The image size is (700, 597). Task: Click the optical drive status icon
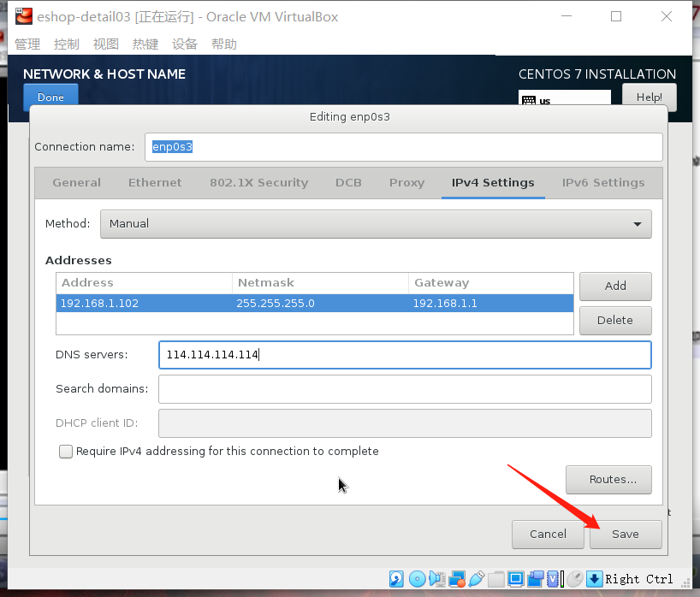tap(418, 579)
